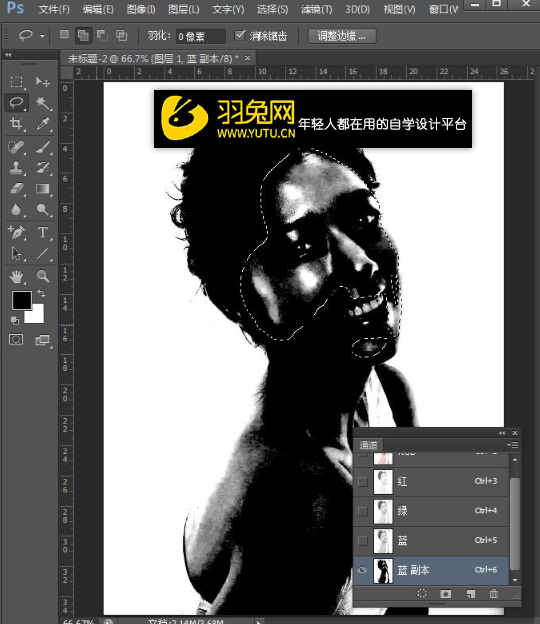Open the 选择(S) menu
This screenshot has width=540, height=624.
(272, 9)
